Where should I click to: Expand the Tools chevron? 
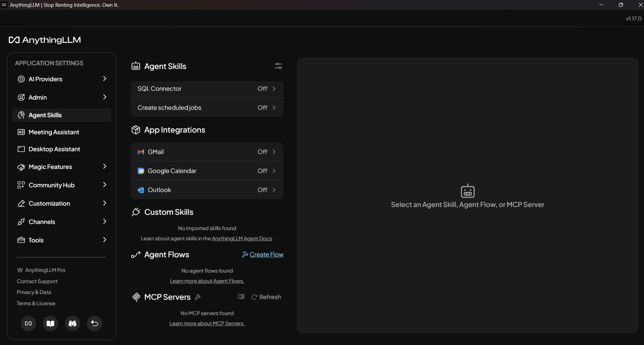[x=105, y=240]
